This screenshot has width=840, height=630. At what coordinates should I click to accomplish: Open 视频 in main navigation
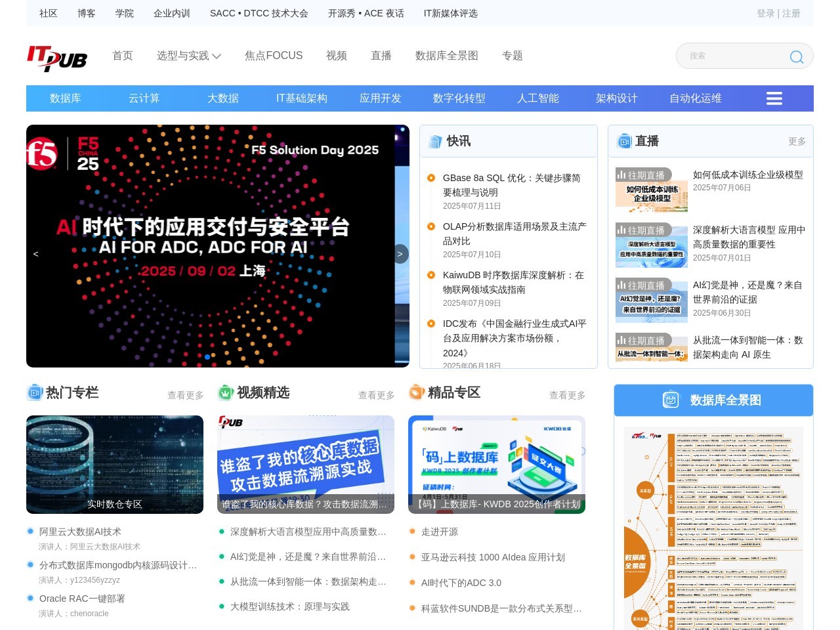337,56
